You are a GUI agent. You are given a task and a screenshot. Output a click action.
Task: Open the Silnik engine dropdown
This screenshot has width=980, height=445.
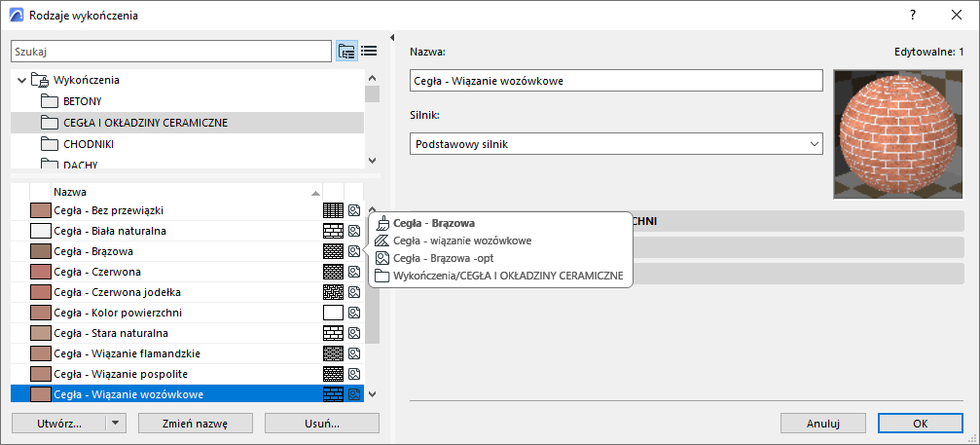pyautogui.click(x=617, y=144)
